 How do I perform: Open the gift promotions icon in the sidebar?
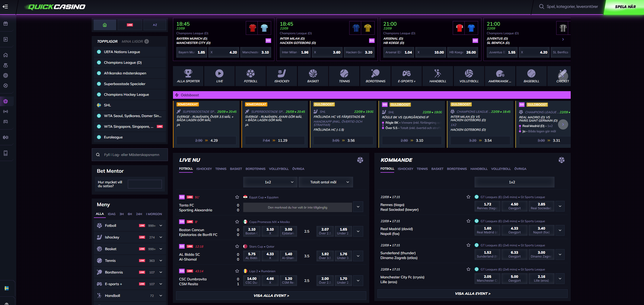point(6,24)
